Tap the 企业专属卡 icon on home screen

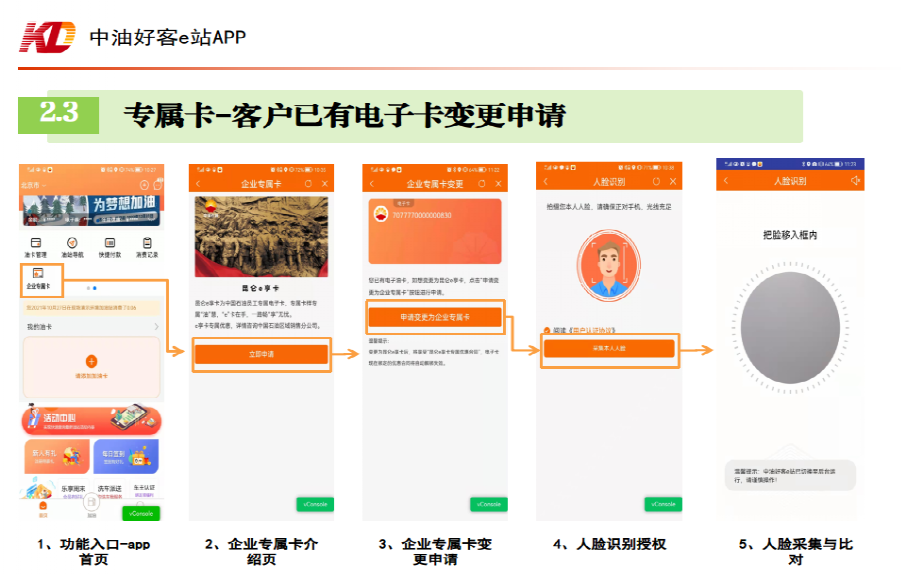click(x=36, y=277)
